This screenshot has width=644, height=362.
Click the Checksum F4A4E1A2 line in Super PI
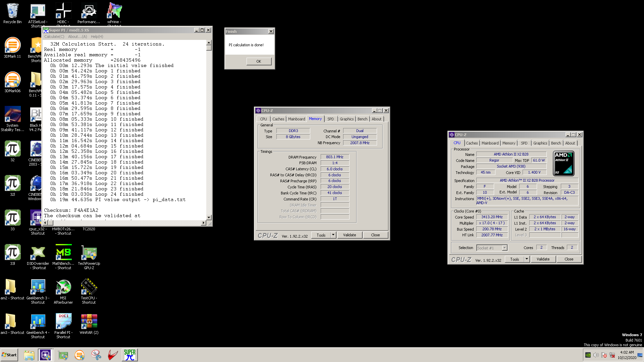(x=71, y=210)
